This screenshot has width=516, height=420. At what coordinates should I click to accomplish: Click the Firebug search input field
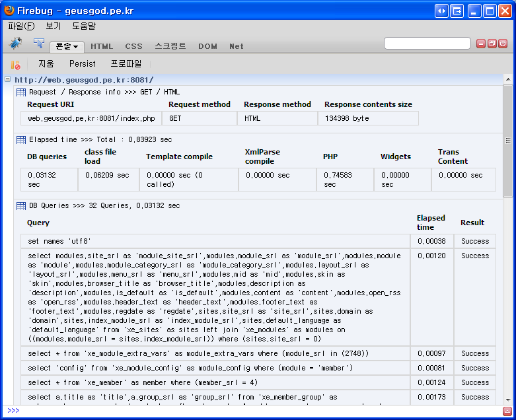[x=427, y=44]
